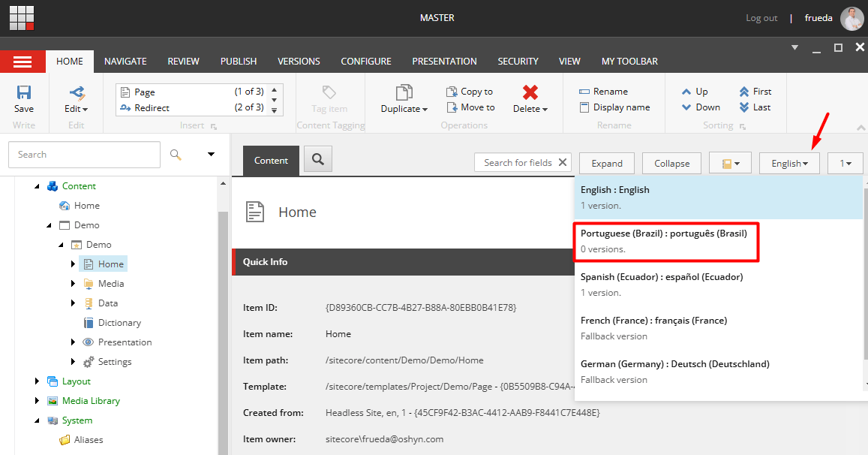Expand the Media tree node
The image size is (868, 455).
point(73,284)
